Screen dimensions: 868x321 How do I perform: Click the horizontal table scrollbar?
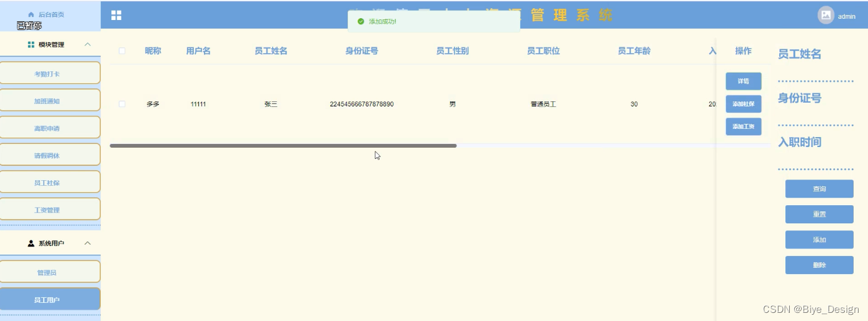click(283, 146)
